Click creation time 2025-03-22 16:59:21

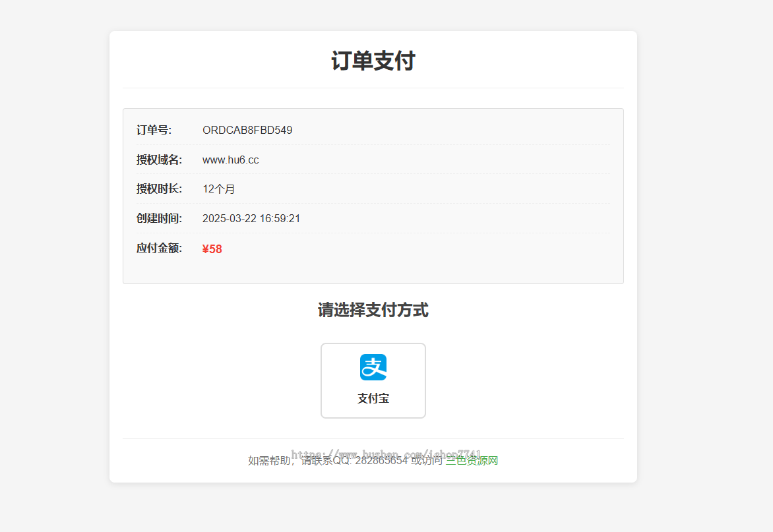click(251, 219)
